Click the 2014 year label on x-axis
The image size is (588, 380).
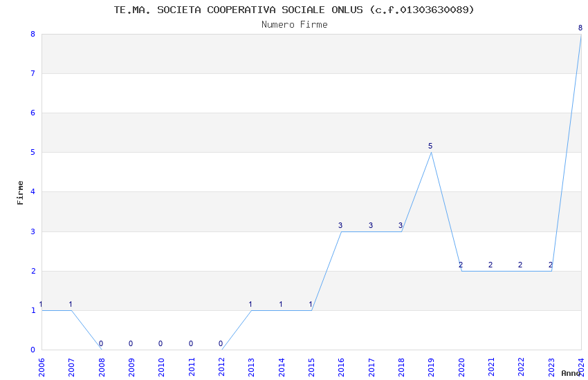(x=282, y=367)
